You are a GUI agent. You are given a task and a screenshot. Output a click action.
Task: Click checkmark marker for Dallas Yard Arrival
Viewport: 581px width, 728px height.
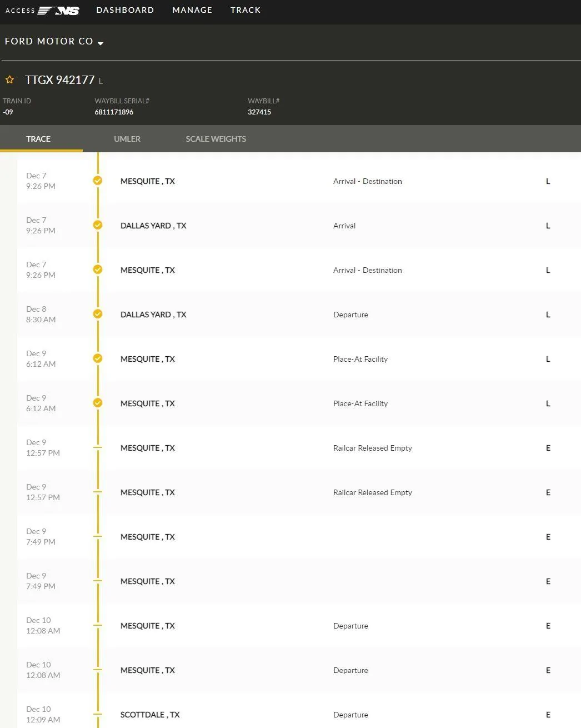(x=98, y=225)
